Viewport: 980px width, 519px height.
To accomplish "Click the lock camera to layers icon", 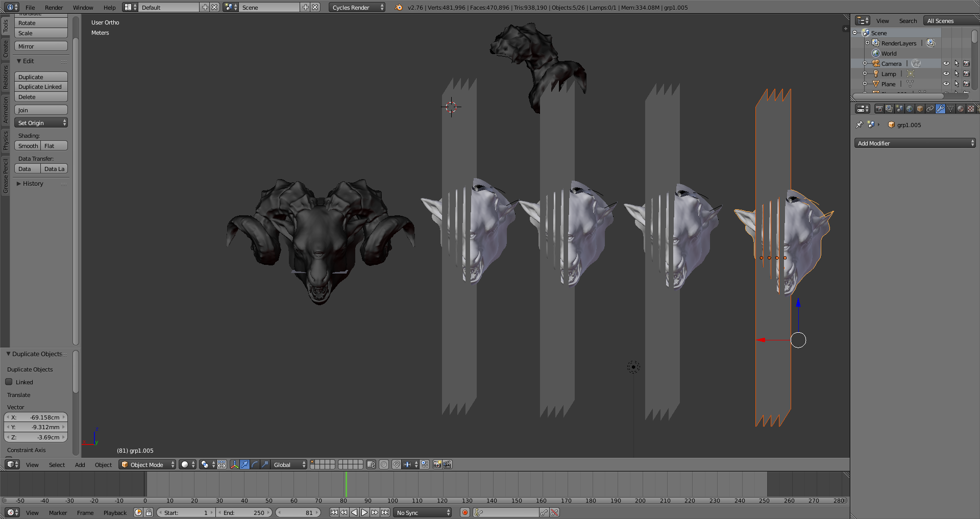I will tap(371, 464).
